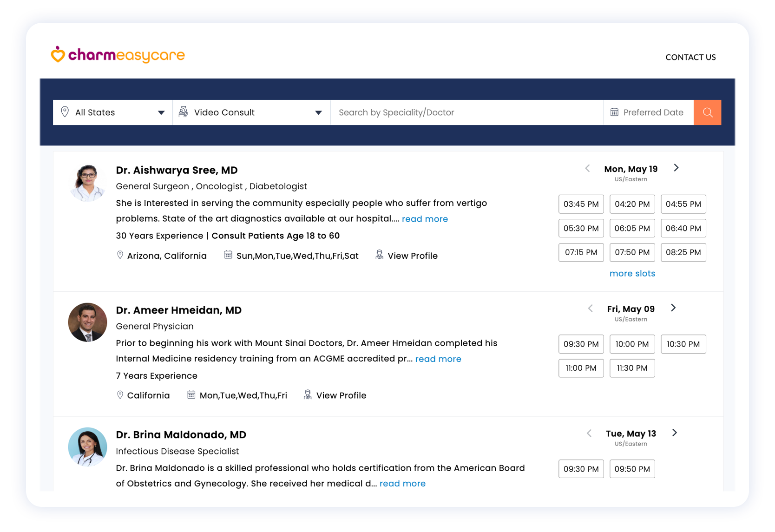Click the calendar icon in Preferred Date

click(614, 112)
